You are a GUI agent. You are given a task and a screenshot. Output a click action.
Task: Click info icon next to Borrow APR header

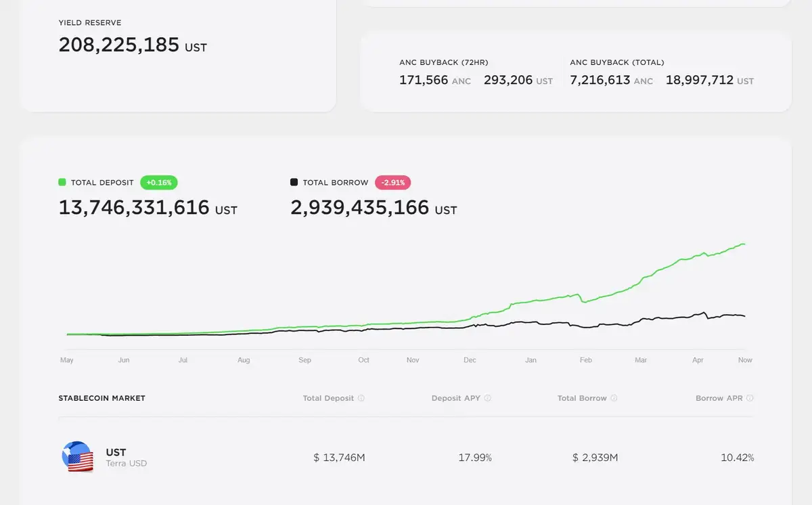750,398
